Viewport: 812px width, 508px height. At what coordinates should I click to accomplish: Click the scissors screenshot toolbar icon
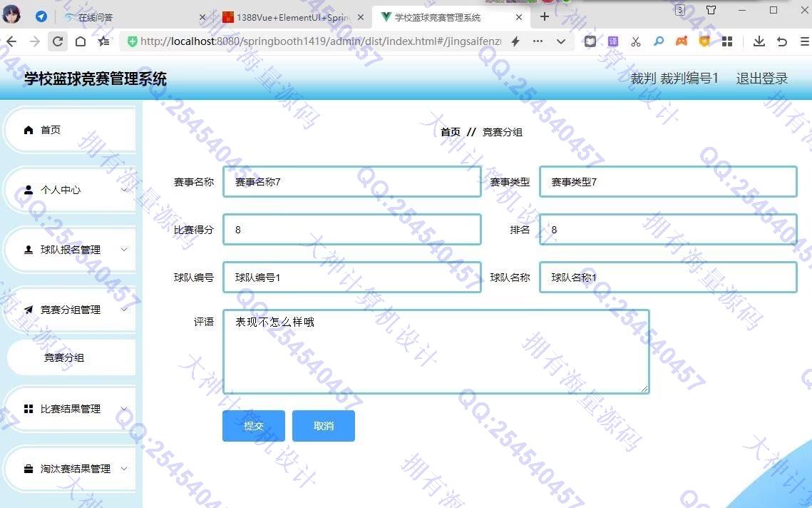coord(636,41)
